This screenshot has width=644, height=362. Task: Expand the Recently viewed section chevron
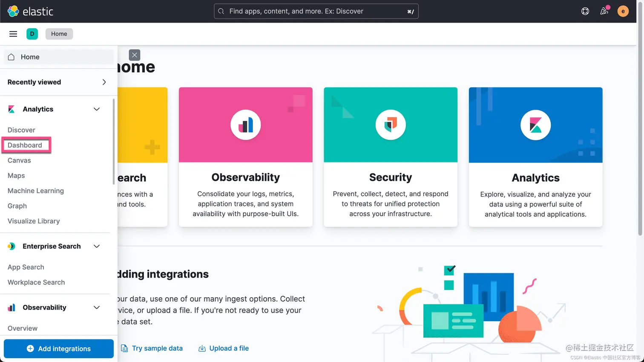pyautogui.click(x=104, y=82)
